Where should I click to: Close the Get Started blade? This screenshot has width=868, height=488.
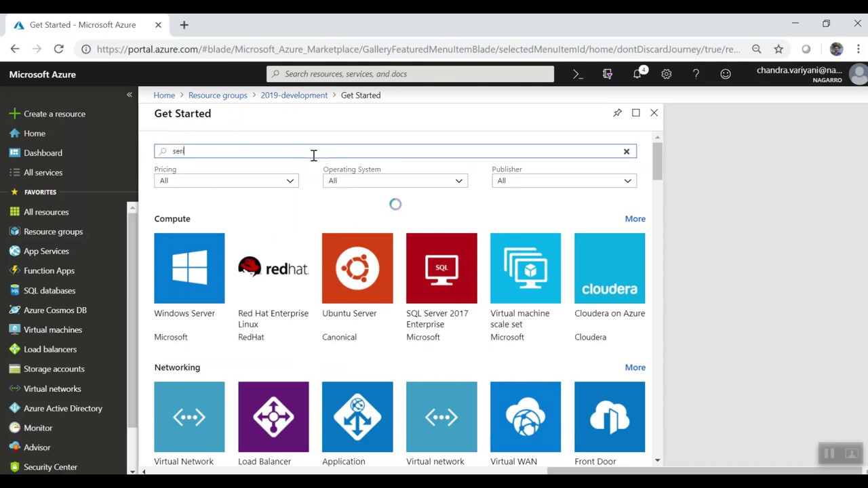[x=654, y=113]
